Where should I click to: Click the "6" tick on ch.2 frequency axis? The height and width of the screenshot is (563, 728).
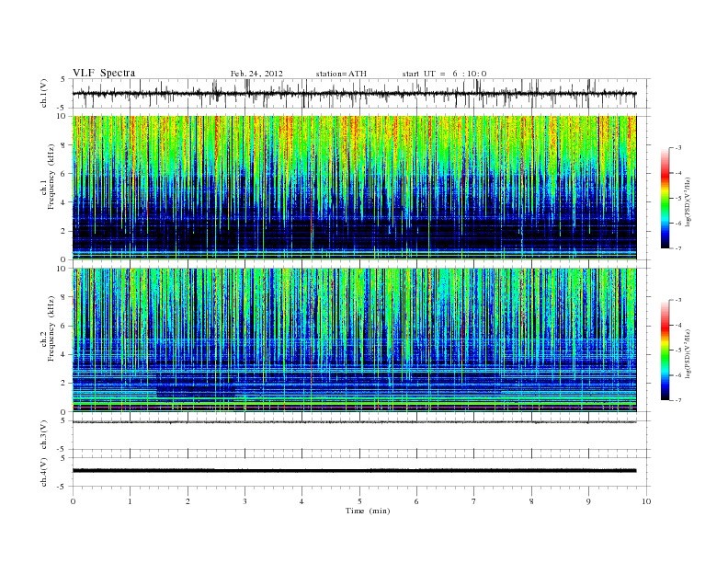pos(63,326)
